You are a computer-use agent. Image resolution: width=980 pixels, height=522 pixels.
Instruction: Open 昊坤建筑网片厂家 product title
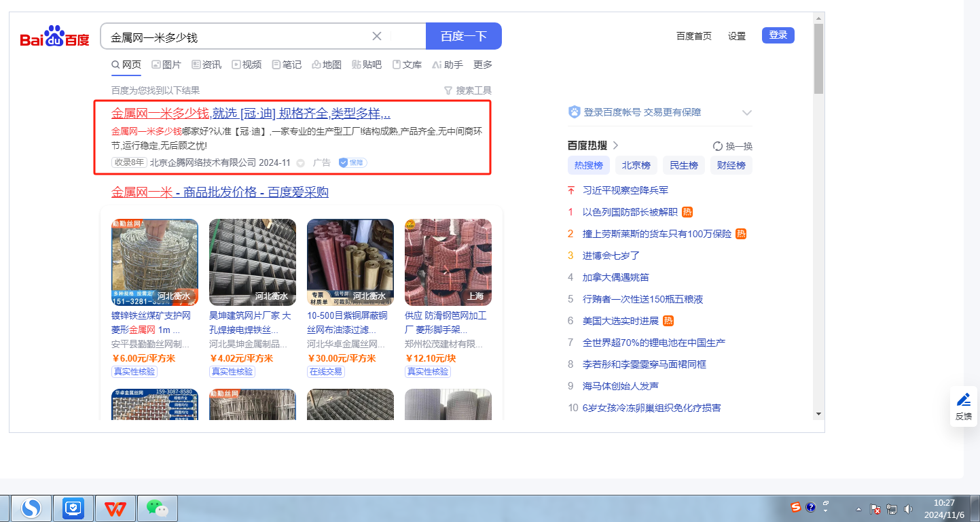click(x=250, y=323)
